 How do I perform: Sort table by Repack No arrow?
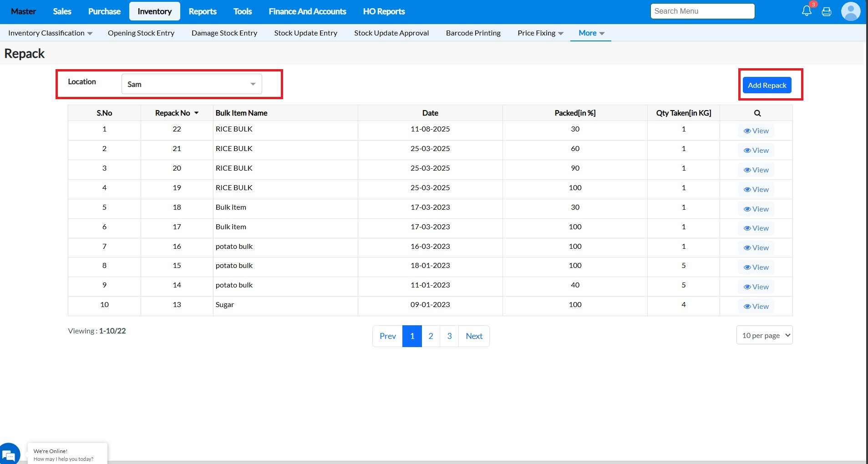click(x=196, y=113)
